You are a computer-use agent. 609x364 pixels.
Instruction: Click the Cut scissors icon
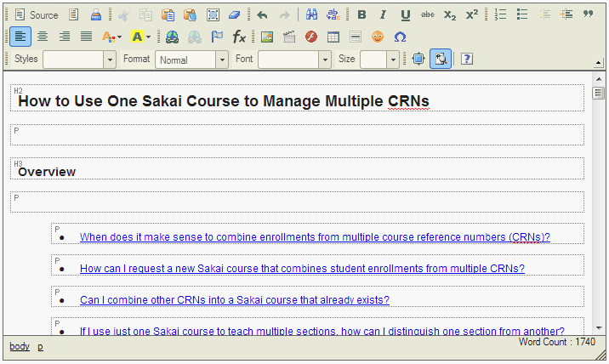point(123,15)
